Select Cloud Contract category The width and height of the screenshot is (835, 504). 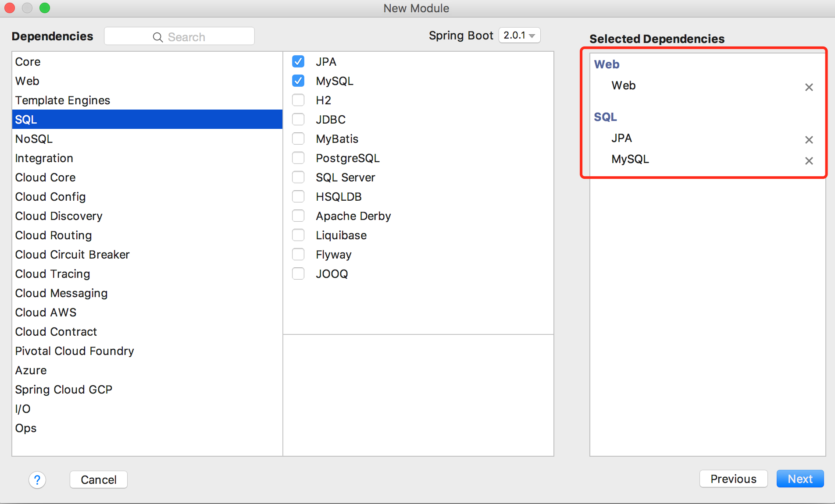[147, 331]
